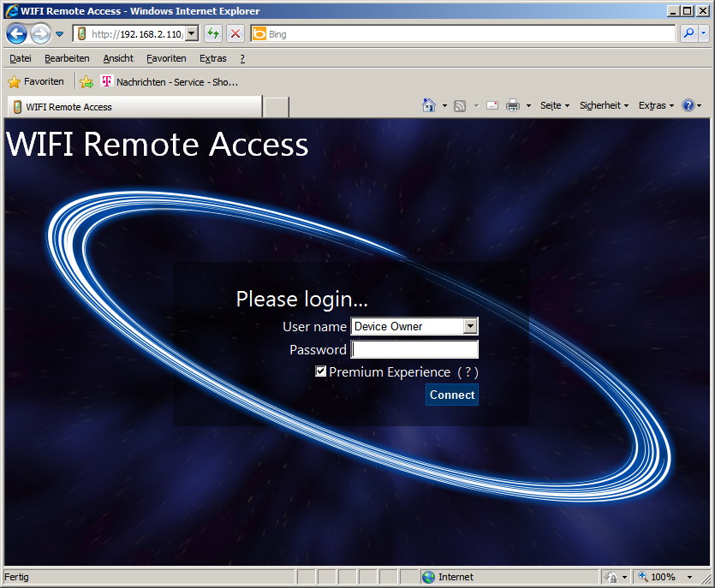Click the printer icon
Image resolution: width=715 pixels, height=588 pixels.
pos(513,106)
